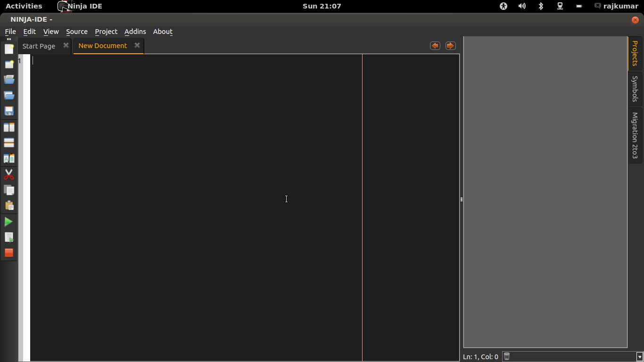Navigate back with orange left arrow
The image size is (644, 362).
(x=435, y=45)
